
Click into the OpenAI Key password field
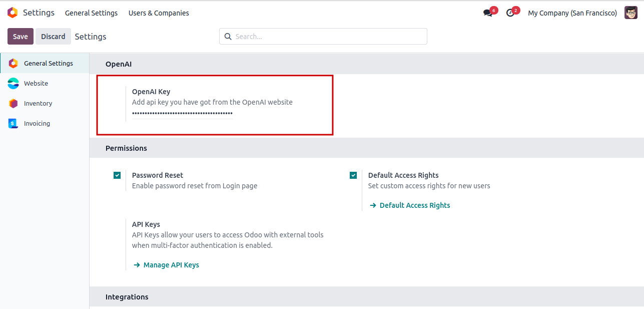(x=182, y=114)
